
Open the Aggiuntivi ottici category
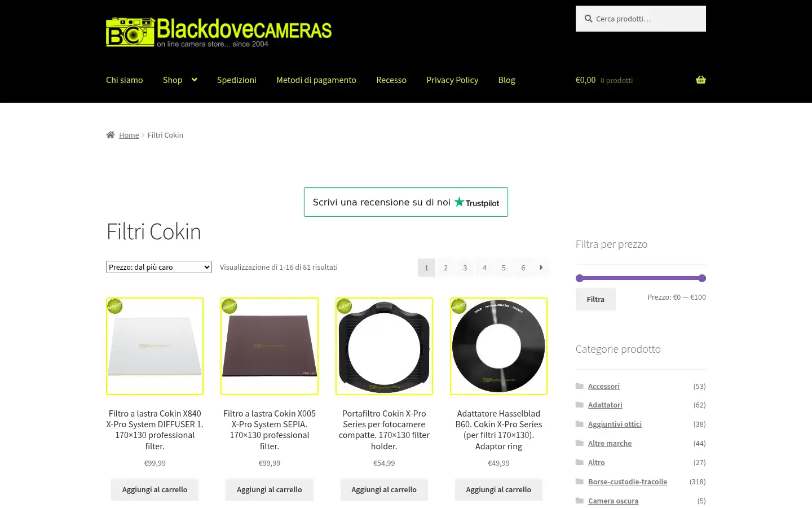(615, 424)
